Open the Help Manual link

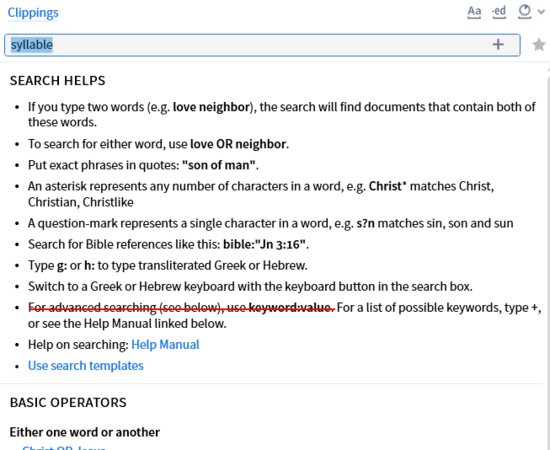point(165,344)
